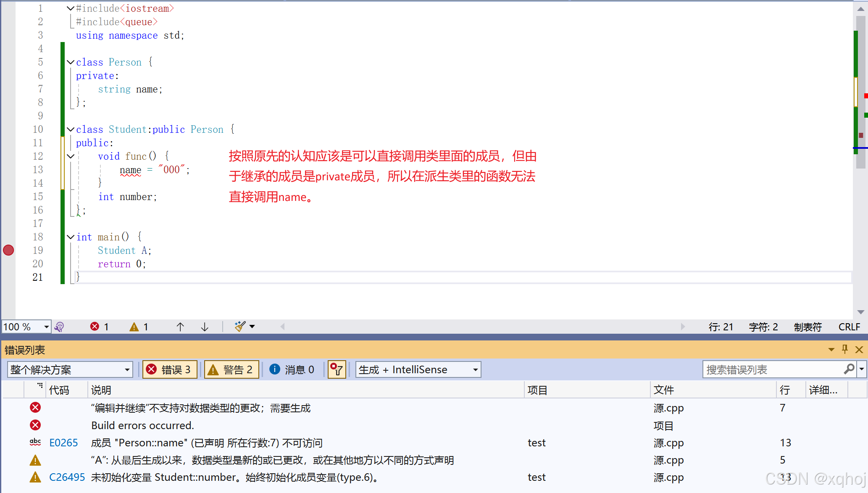The image size is (868, 493).
Task: Pin the error list panel
Action: (845, 349)
